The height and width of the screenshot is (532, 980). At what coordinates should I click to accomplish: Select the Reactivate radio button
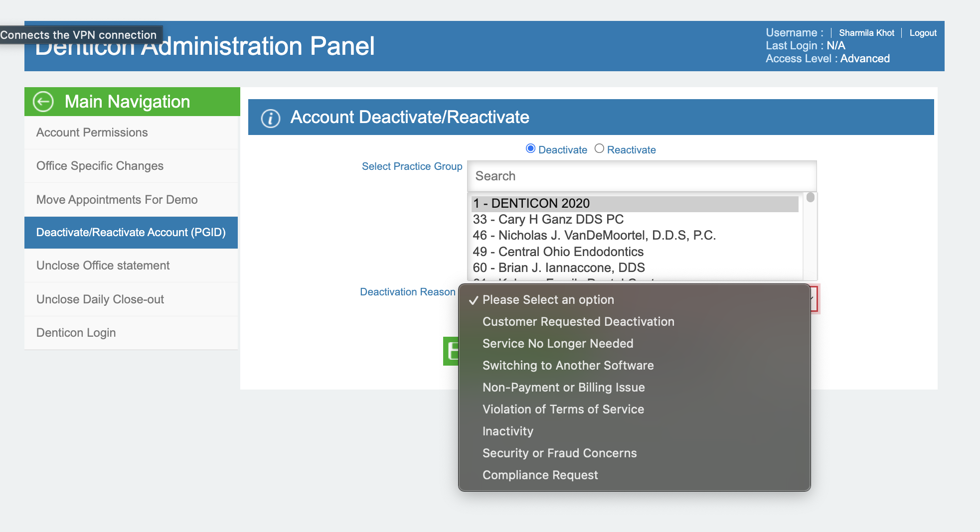(x=599, y=148)
